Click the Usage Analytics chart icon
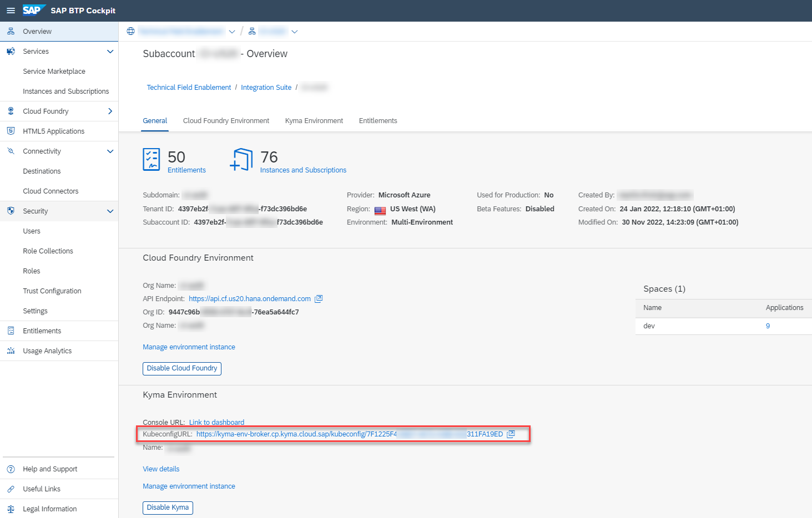 click(x=11, y=351)
